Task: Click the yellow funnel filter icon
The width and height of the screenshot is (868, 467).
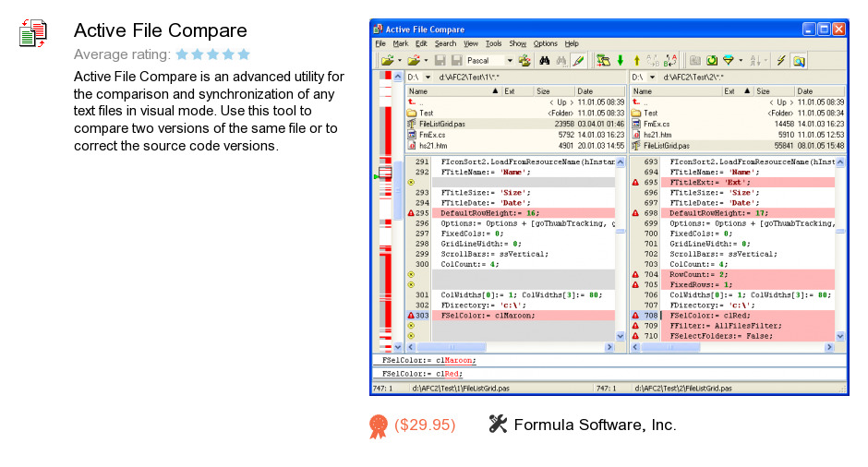Action: (729, 60)
